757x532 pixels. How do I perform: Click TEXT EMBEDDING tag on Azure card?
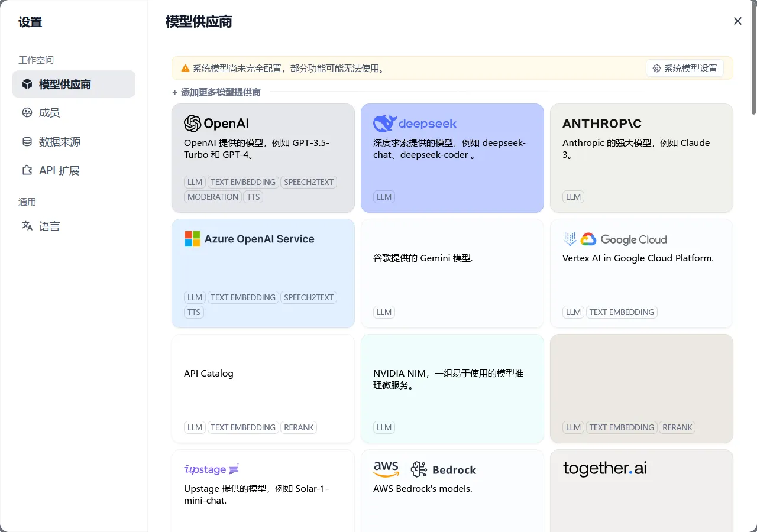243,297
